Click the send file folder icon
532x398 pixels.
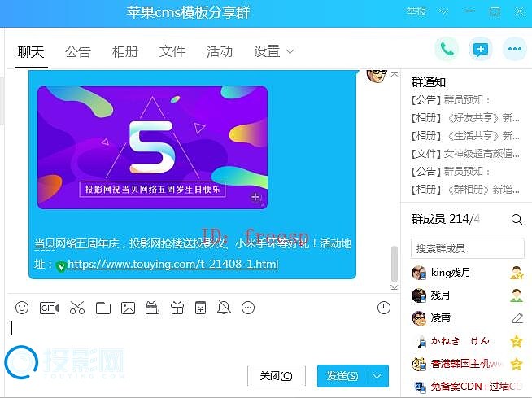pyautogui.click(x=103, y=308)
